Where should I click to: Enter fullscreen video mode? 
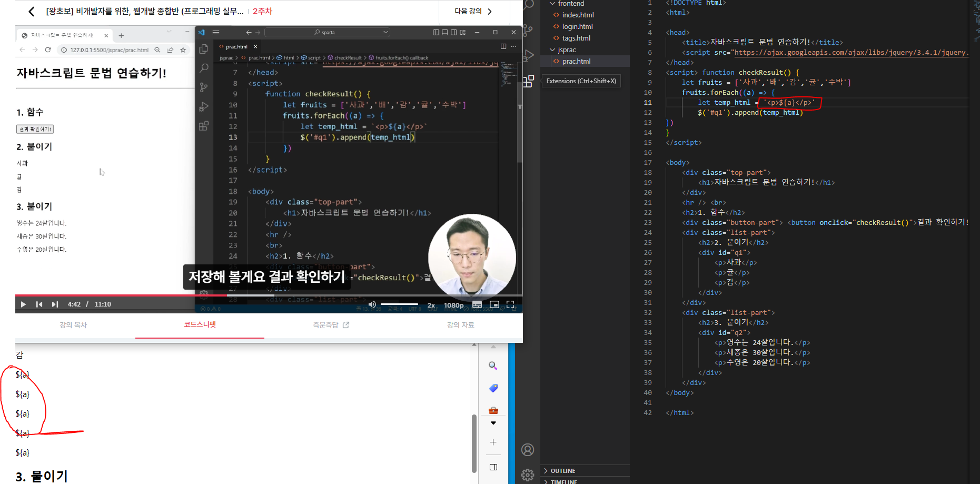click(x=510, y=304)
